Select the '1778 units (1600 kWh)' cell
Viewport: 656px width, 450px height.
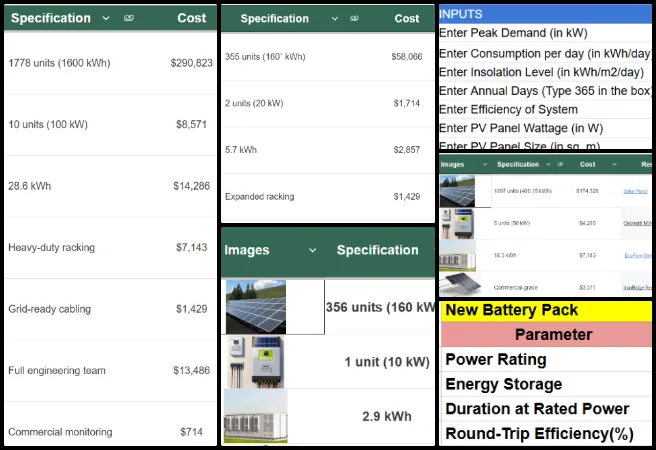59,63
